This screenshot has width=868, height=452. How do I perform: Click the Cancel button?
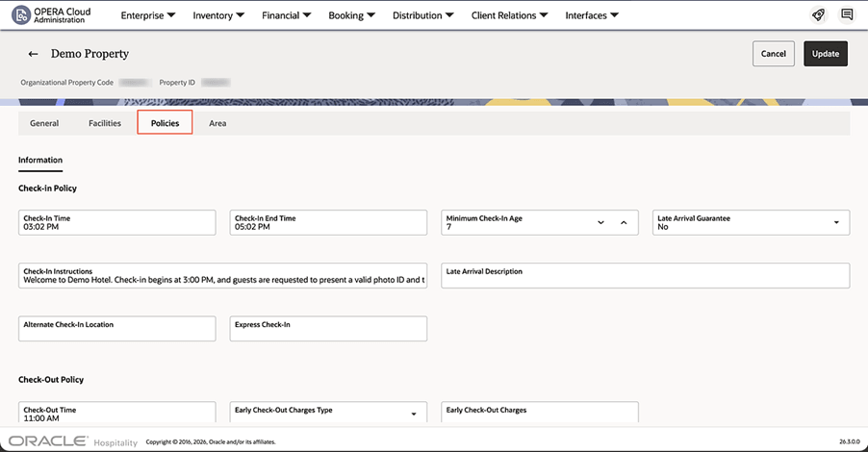tap(774, 54)
